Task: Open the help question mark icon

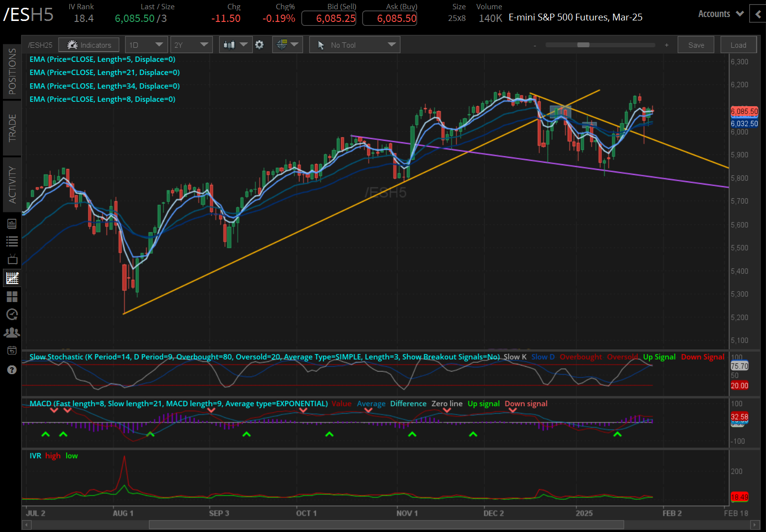Action: coord(12,370)
